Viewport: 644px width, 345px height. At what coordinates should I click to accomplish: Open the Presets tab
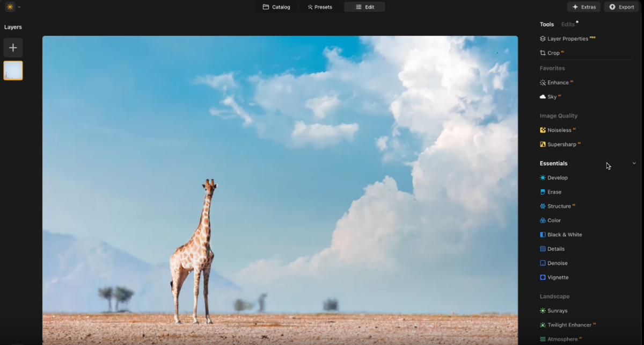point(320,7)
